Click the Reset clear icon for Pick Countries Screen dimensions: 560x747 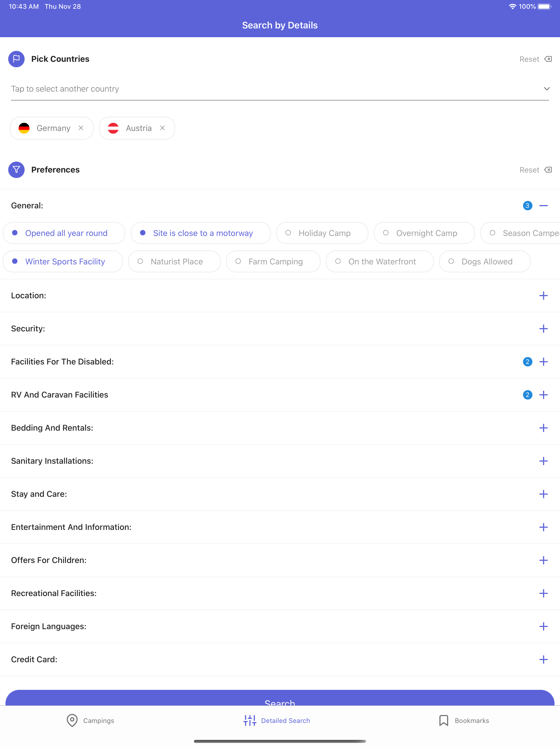548,59
